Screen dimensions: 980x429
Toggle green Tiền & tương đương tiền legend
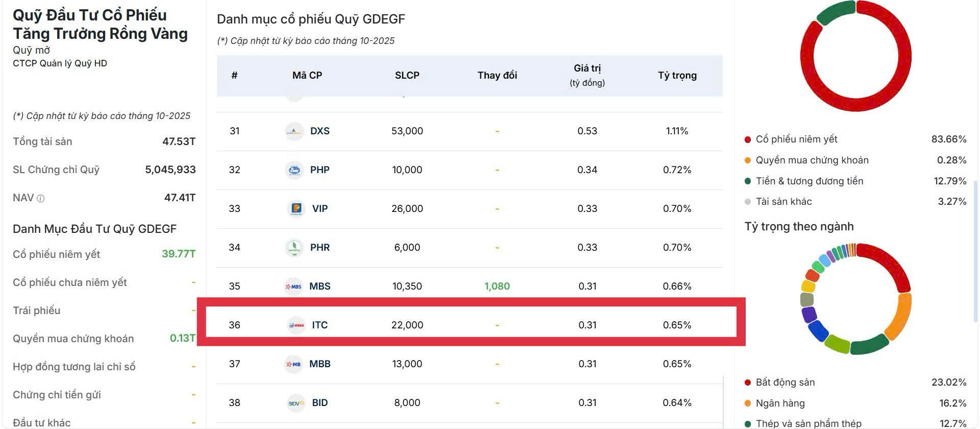pyautogui.click(x=748, y=181)
